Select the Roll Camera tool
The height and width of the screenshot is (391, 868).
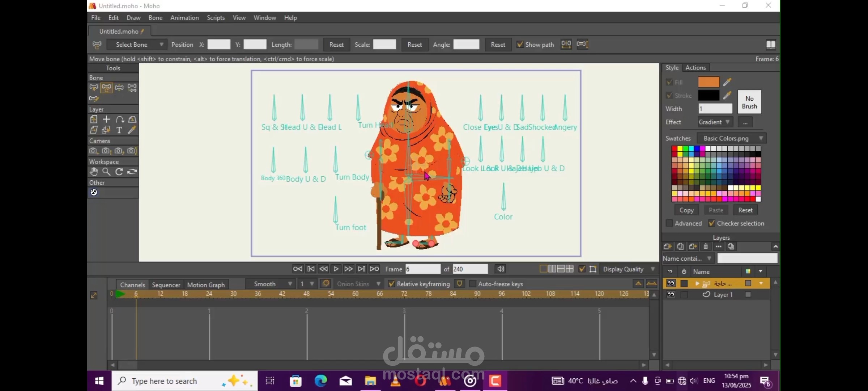coord(119,151)
